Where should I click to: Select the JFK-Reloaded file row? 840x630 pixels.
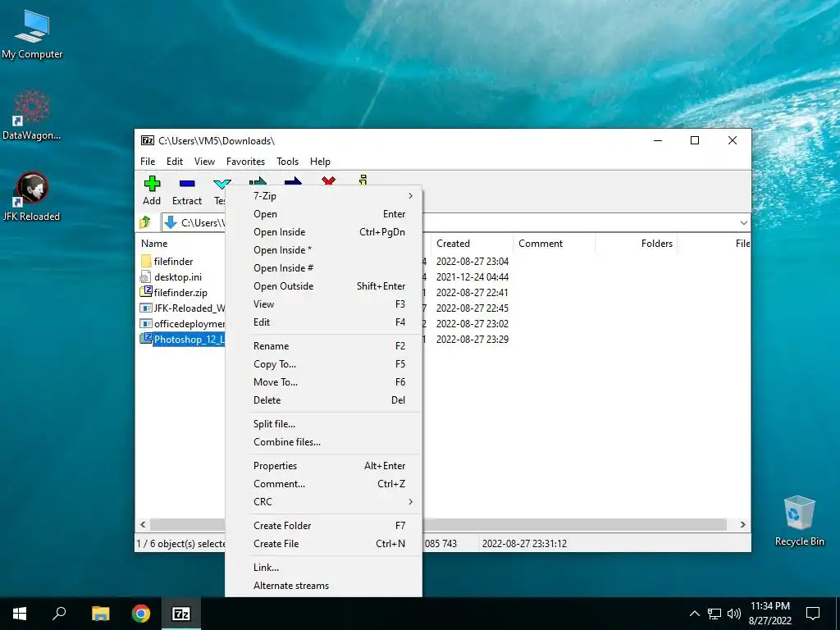[x=181, y=308]
